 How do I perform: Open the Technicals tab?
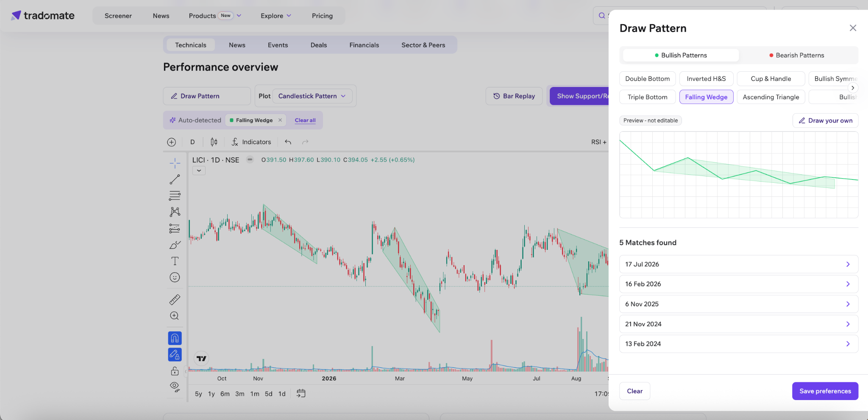point(191,45)
